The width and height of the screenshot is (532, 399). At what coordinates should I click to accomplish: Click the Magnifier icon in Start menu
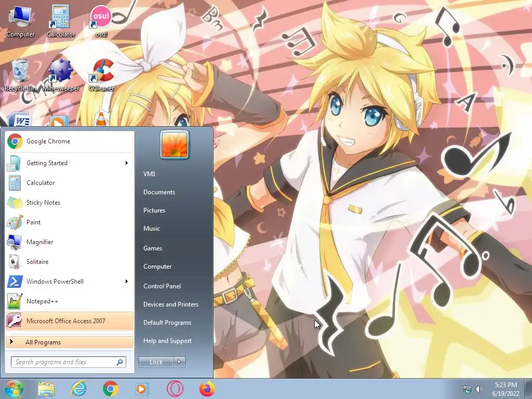pyautogui.click(x=15, y=242)
